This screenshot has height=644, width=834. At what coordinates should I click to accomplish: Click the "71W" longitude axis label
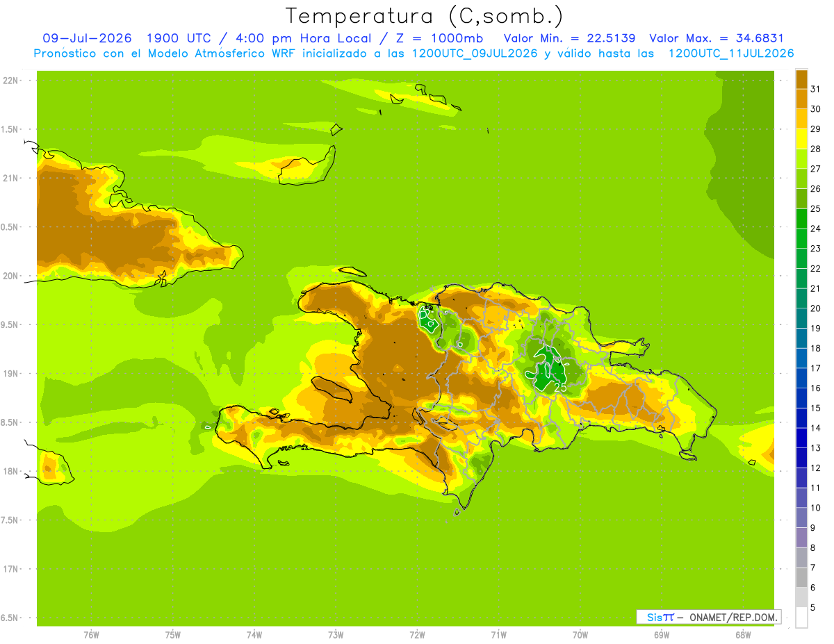[x=498, y=635]
